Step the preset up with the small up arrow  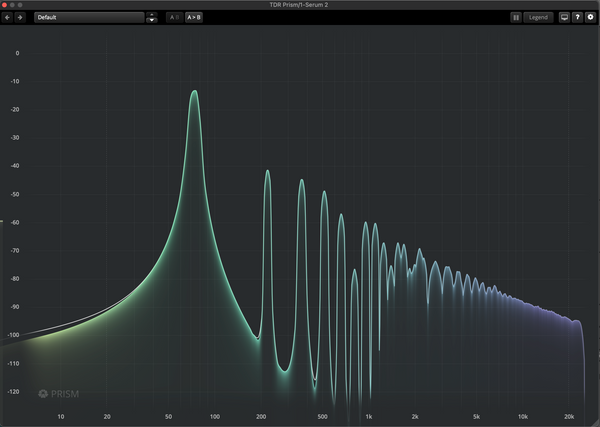pyautogui.click(x=152, y=15)
